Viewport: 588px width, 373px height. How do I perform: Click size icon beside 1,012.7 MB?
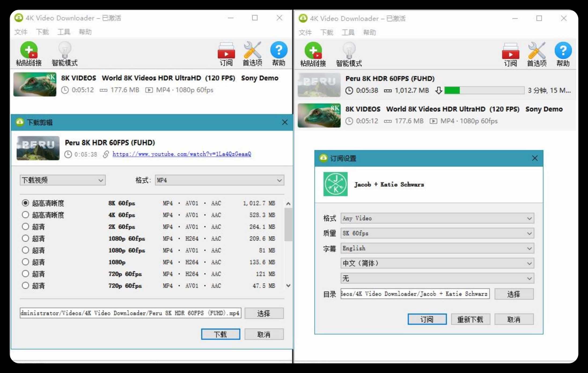point(388,91)
